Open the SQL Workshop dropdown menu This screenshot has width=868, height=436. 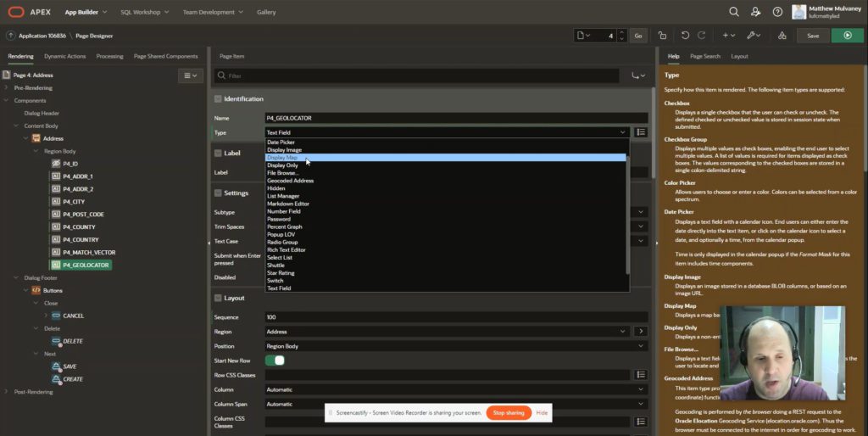coord(144,12)
